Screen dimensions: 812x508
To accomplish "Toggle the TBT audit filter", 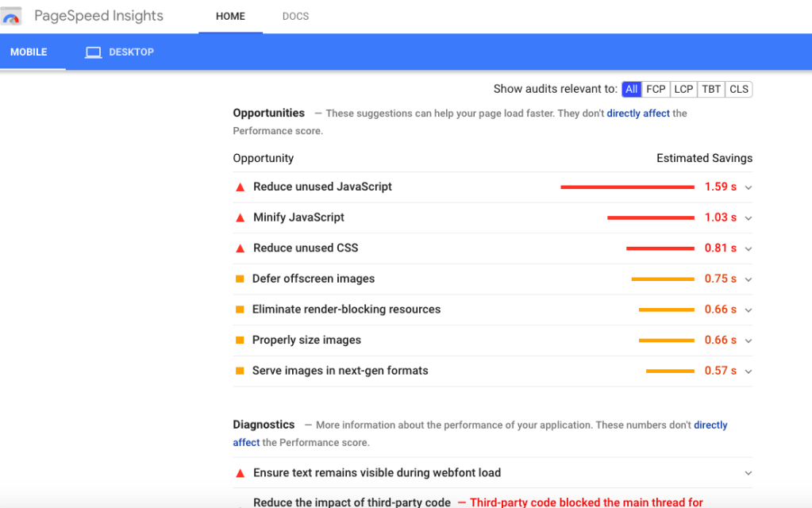I will click(x=710, y=89).
